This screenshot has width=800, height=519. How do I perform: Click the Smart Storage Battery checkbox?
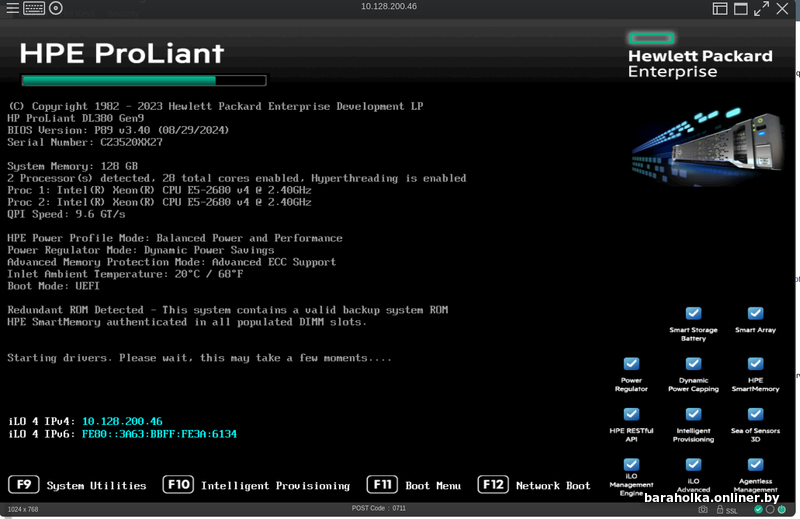pos(693,313)
